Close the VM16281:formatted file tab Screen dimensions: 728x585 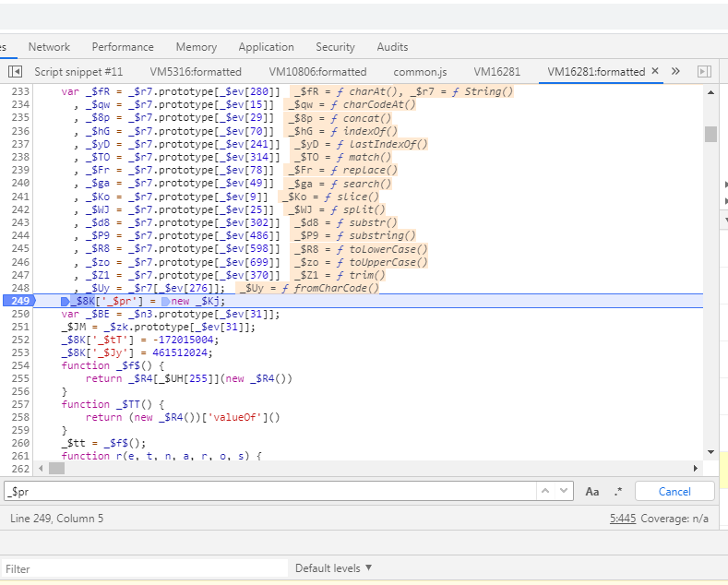pos(655,71)
